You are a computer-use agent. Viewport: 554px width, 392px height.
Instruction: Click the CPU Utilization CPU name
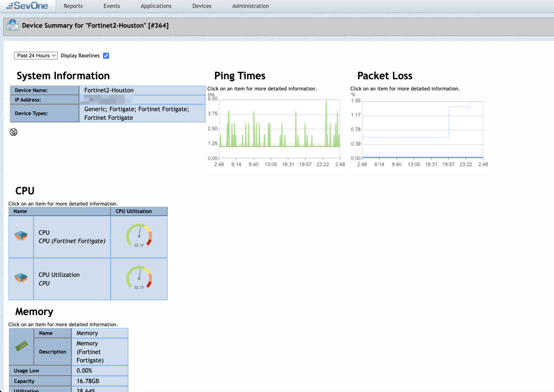tap(59, 279)
